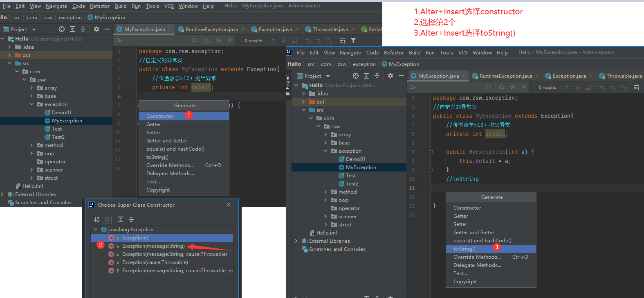Screen dimensions: 644x298
Task: Click Collapse All icon in constructor dialog
Action: pos(131,219)
